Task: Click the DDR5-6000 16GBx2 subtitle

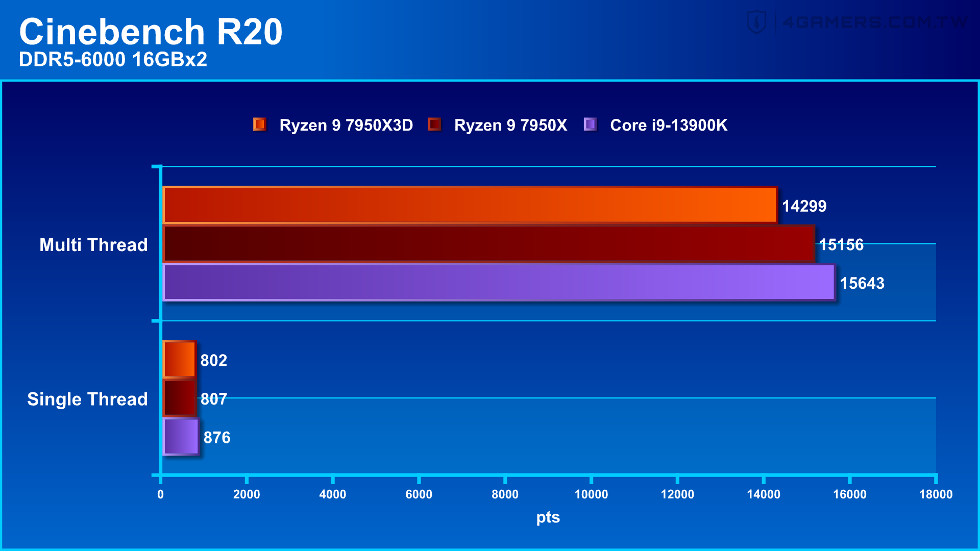Action: tap(113, 60)
